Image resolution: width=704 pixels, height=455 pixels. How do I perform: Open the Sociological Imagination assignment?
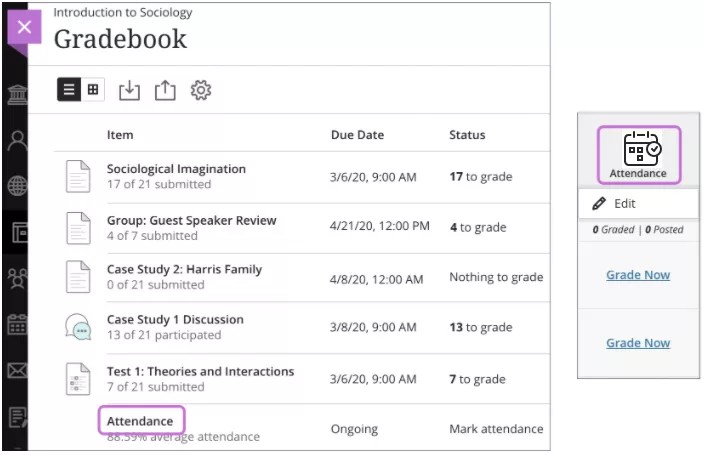[176, 169]
